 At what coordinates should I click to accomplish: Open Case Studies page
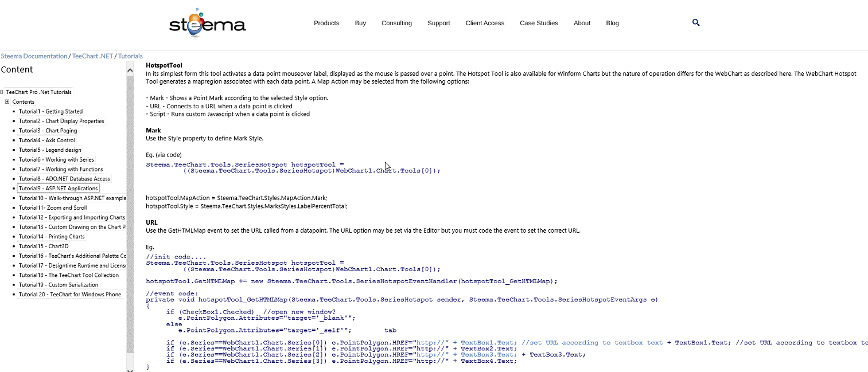[539, 23]
